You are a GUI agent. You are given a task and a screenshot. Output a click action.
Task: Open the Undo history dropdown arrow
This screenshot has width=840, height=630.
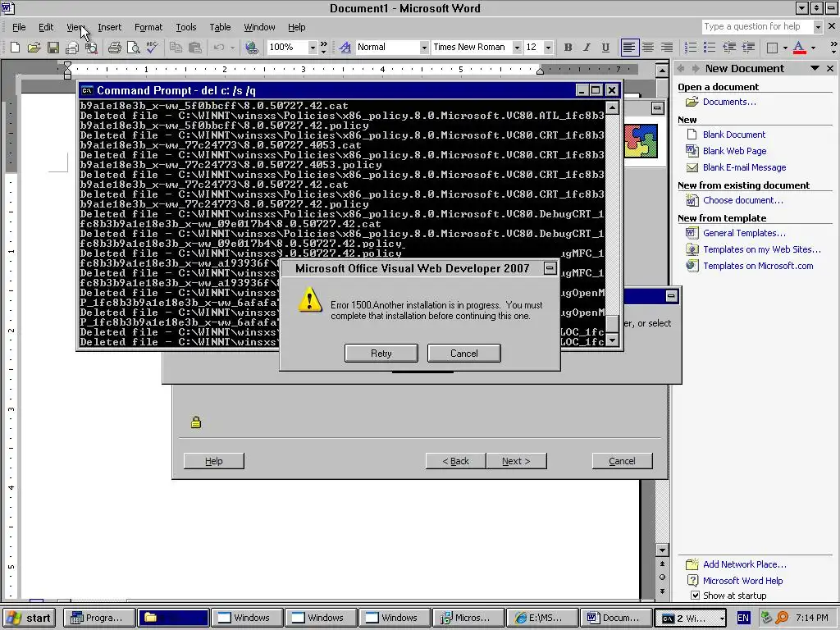point(232,48)
